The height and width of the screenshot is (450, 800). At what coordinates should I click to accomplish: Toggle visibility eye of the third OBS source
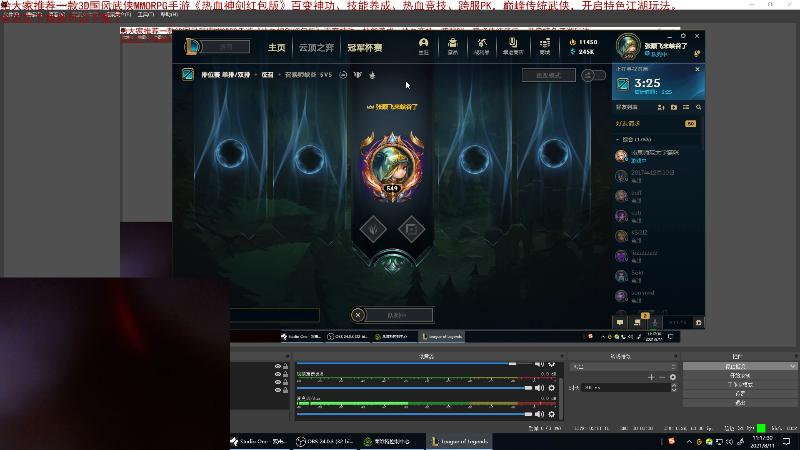click(x=278, y=382)
